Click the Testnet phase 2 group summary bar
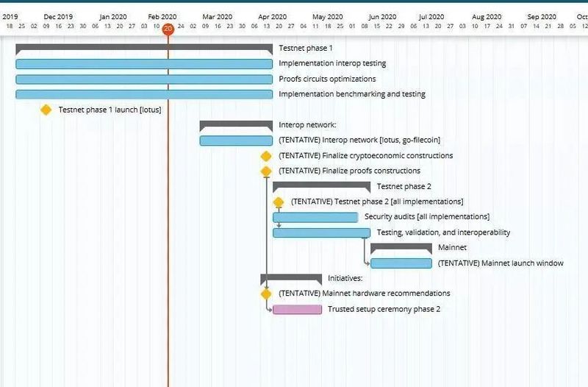Image resolution: width=588 pixels, height=387 pixels. pyautogui.click(x=321, y=186)
